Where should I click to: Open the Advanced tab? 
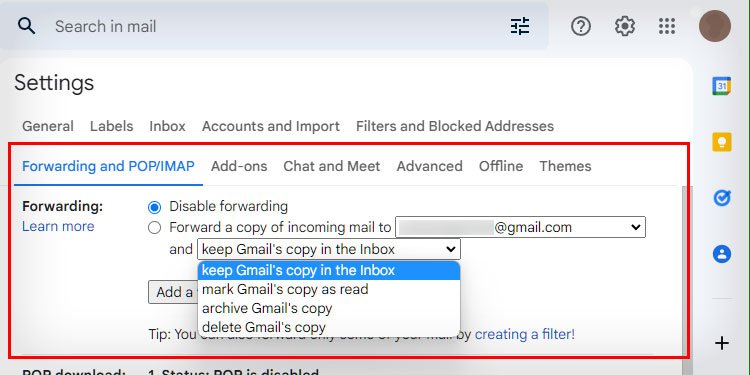430,166
